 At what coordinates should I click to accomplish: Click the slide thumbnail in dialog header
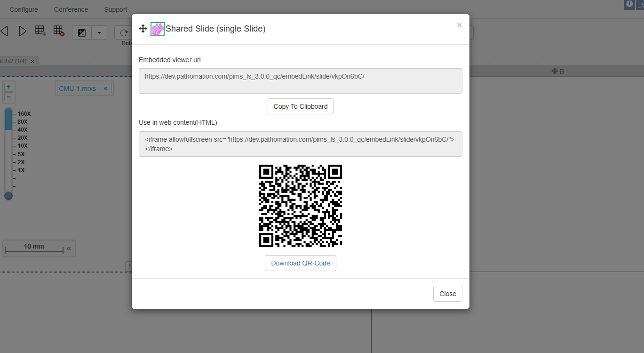click(x=157, y=29)
